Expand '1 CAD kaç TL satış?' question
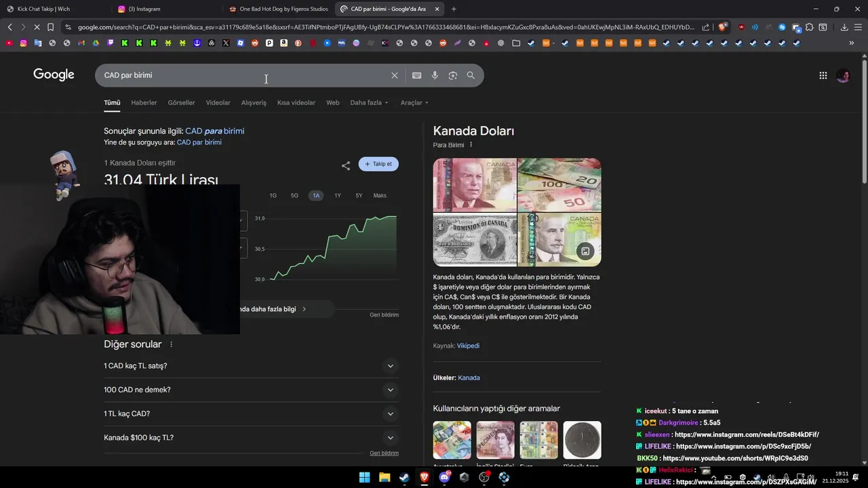Viewport: 868px width, 488px height. 251,366
